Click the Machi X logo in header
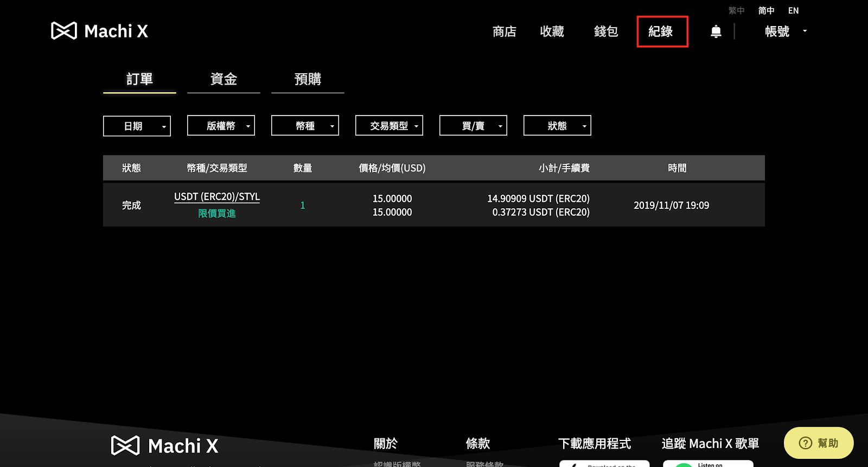This screenshot has height=467, width=868. pos(99,31)
